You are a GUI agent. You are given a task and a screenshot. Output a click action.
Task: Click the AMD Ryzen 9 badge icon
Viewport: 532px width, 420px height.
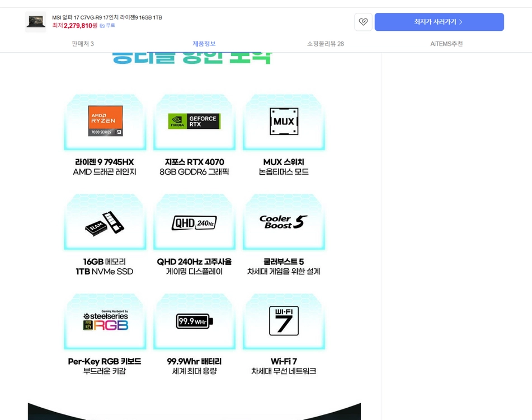click(106, 120)
